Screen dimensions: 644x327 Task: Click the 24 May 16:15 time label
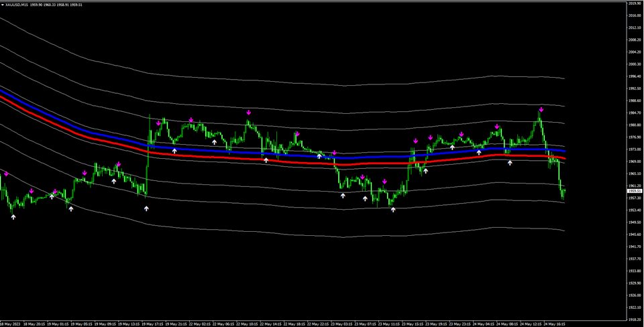[553, 323]
